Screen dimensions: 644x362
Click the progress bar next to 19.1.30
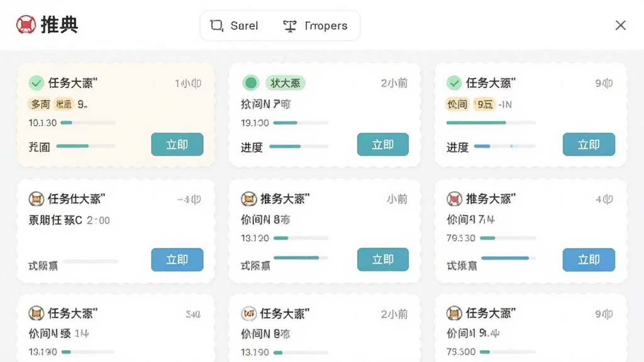click(301, 123)
